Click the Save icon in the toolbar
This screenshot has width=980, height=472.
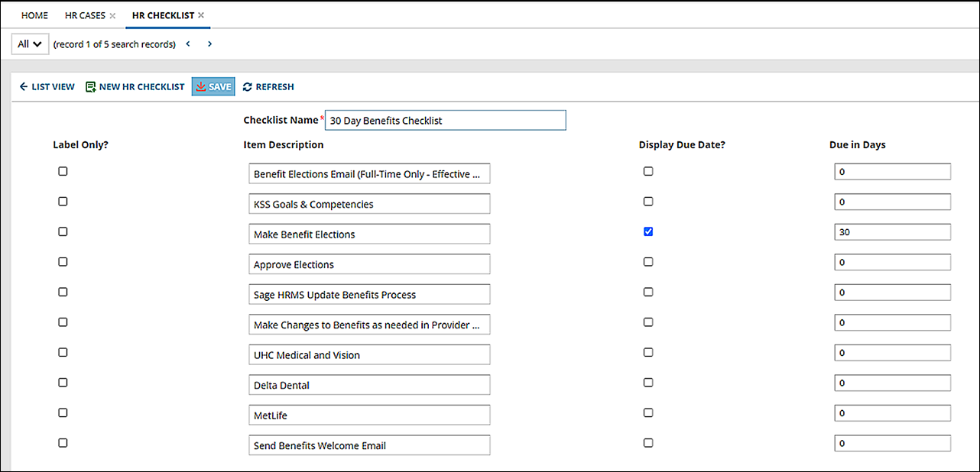202,86
